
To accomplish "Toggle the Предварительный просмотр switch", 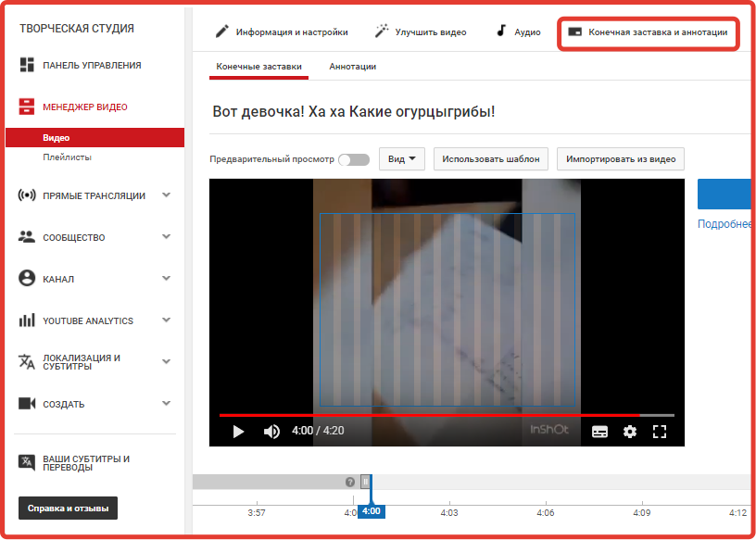I will pyautogui.click(x=354, y=160).
